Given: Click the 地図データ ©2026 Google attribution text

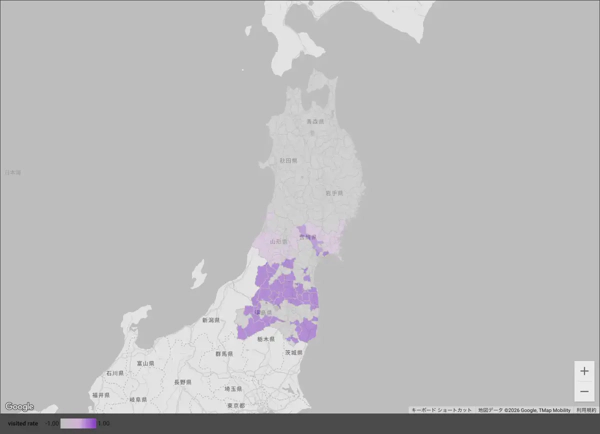Looking at the screenshot, I should (x=524, y=410).
